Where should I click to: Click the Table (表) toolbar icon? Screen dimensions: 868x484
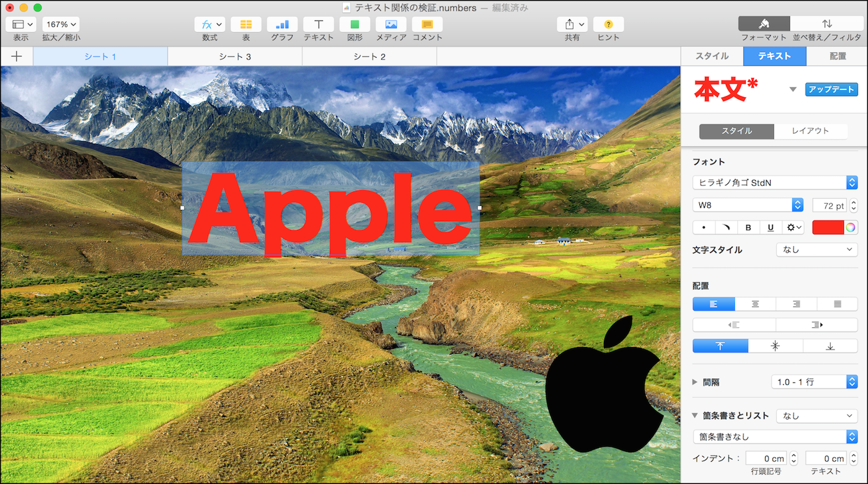pyautogui.click(x=246, y=25)
